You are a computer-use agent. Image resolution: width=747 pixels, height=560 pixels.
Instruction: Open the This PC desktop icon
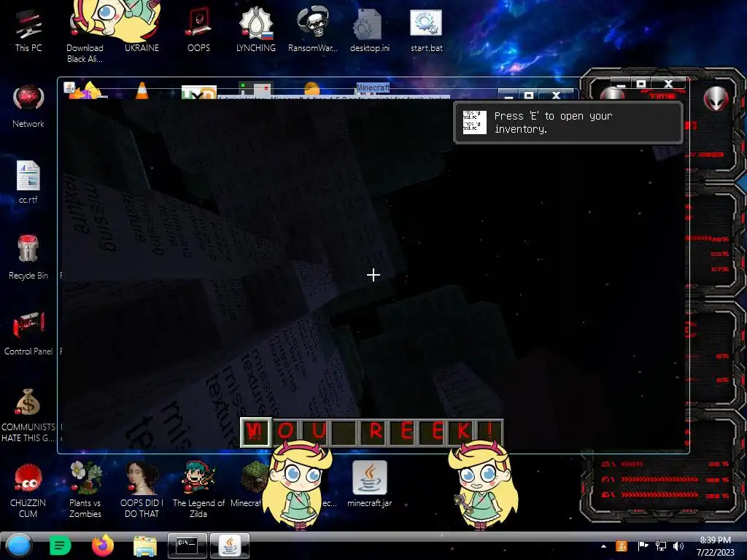pos(28,31)
